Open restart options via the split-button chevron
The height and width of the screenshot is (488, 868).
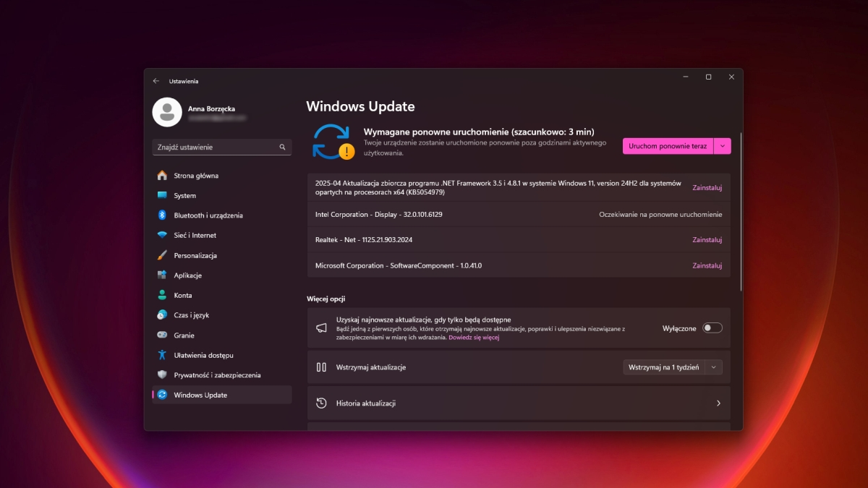click(x=722, y=145)
